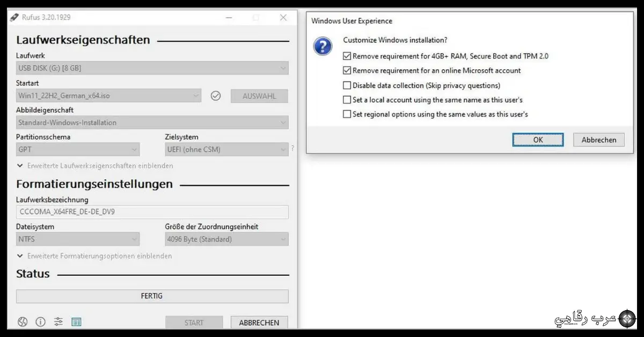Open the Rufus info (about) icon

coord(40,322)
